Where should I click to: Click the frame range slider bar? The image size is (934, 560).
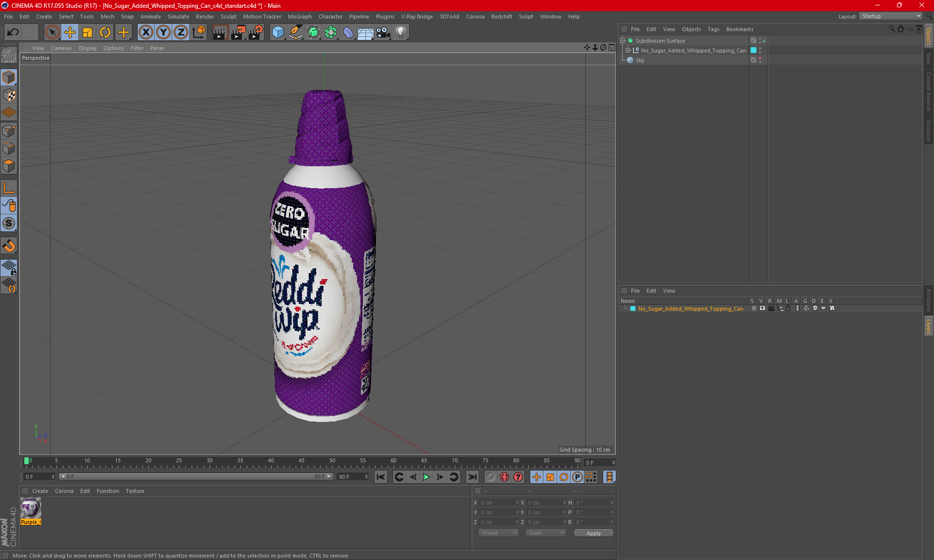tap(196, 477)
